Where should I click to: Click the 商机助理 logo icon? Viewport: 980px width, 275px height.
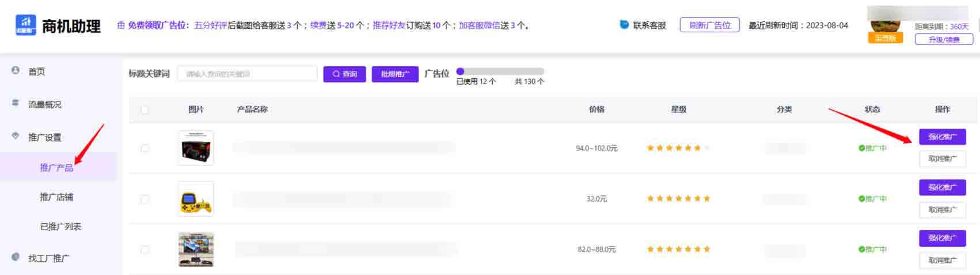coord(25,25)
